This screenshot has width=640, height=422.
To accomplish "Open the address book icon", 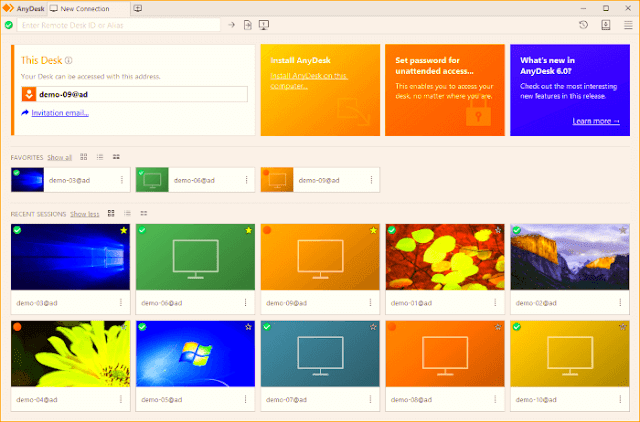I will (606, 25).
